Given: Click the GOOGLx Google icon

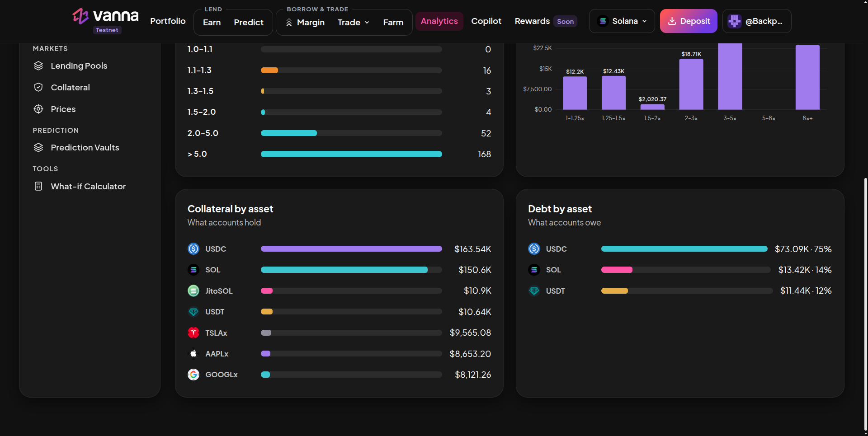Looking at the screenshot, I should click(193, 375).
